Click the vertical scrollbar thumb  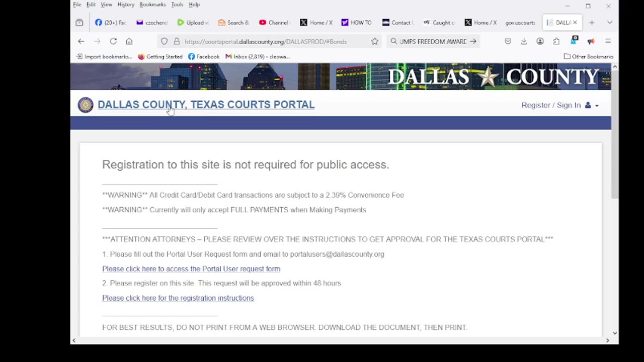pyautogui.click(x=614, y=133)
